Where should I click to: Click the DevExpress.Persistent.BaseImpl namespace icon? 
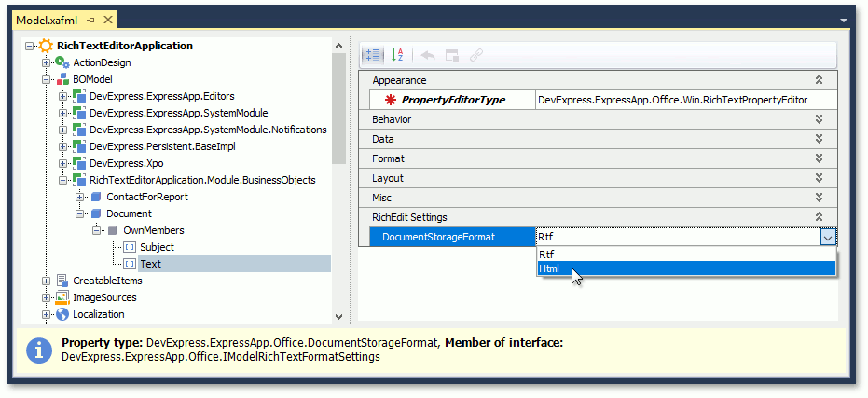(79, 146)
